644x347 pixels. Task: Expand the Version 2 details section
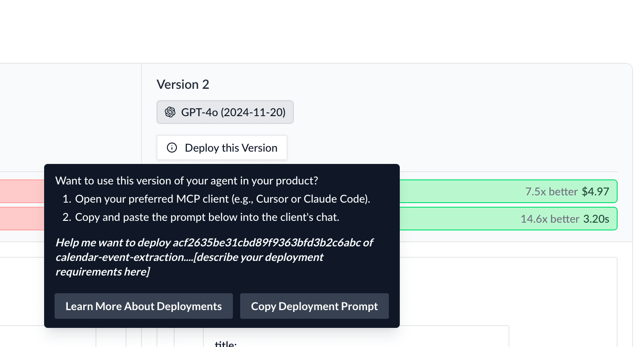click(183, 84)
